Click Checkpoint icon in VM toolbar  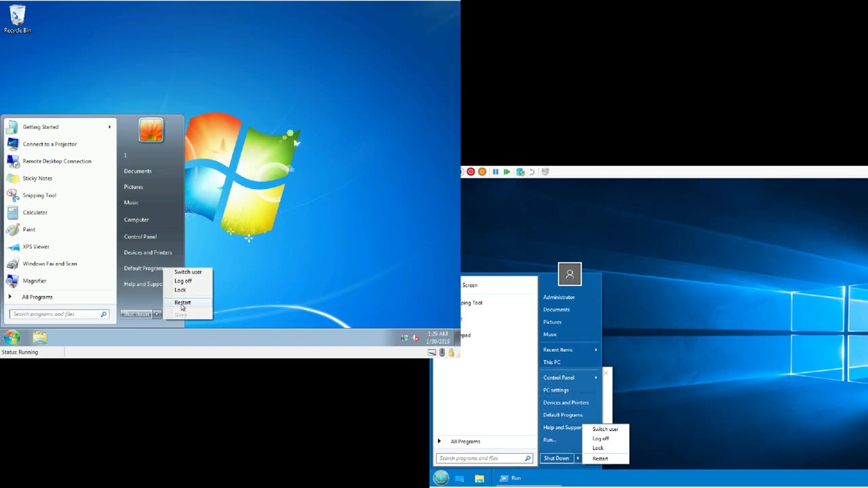tap(520, 172)
